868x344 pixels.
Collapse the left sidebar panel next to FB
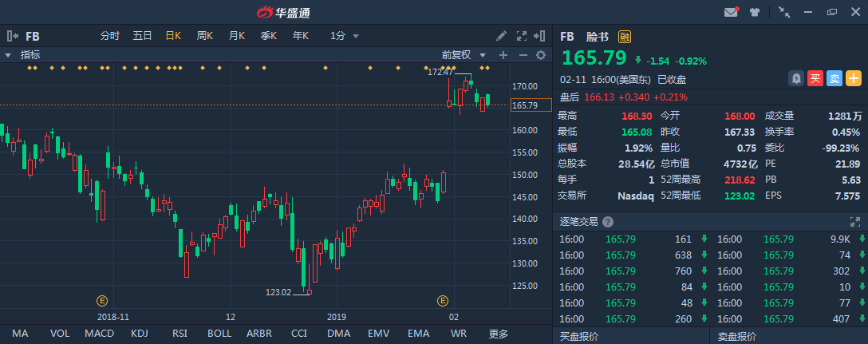coord(12,36)
